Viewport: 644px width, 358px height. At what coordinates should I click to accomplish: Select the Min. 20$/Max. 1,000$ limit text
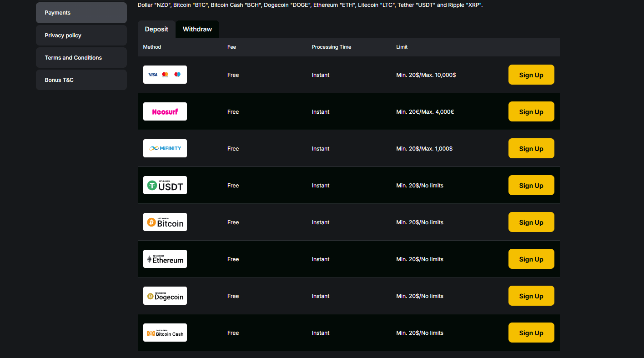point(424,149)
